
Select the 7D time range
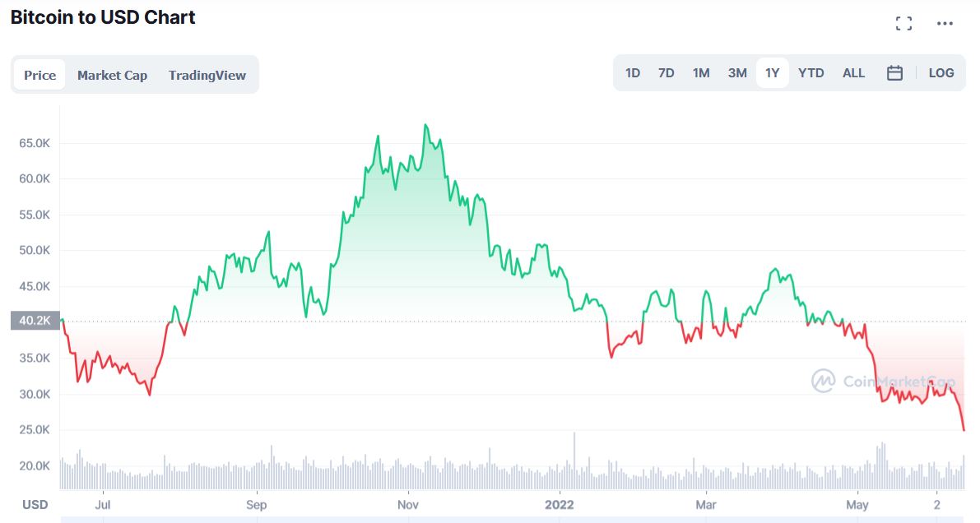coord(666,73)
